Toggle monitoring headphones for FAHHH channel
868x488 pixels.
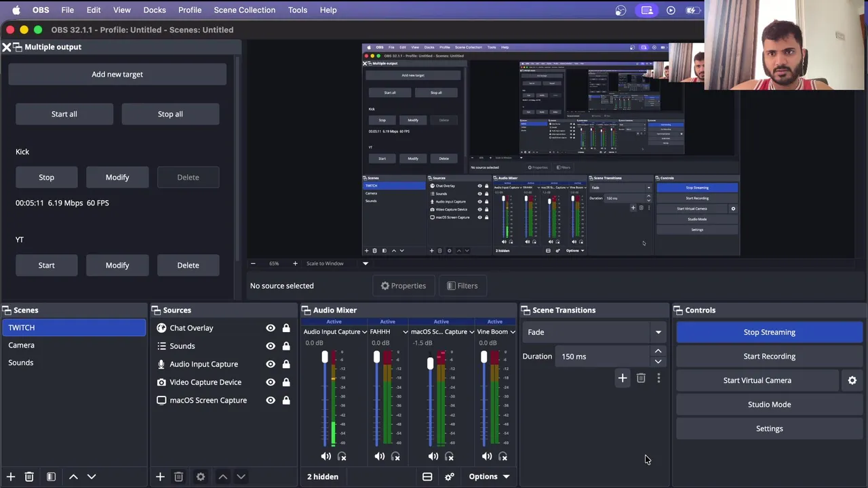(x=395, y=456)
